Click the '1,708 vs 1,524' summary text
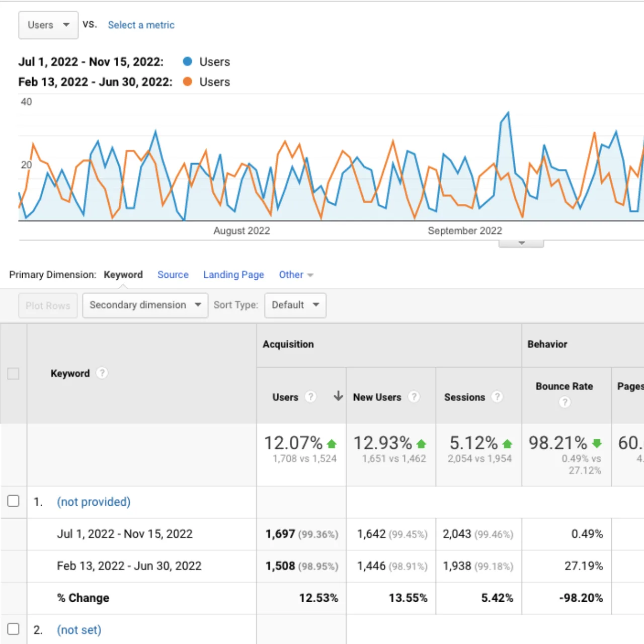644x644 pixels. pyautogui.click(x=304, y=458)
